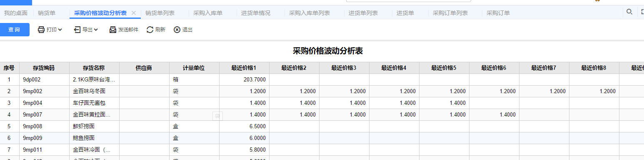Image resolution: width=644 pixels, height=160 pixels.
Task: Click the 最近价格2 column header
Action: click(x=294, y=68)
